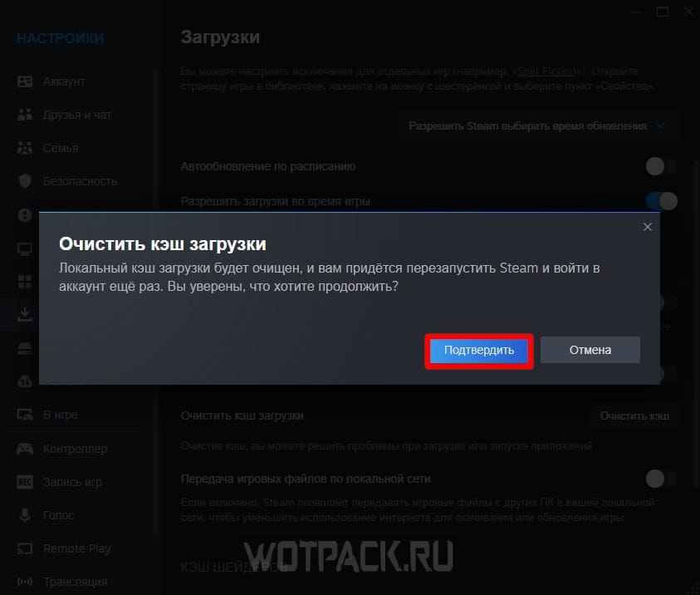The height and width of the screenshot is (595, 700).
Task: Cancel the dialog with Отмена
Action: click(590, 350)
